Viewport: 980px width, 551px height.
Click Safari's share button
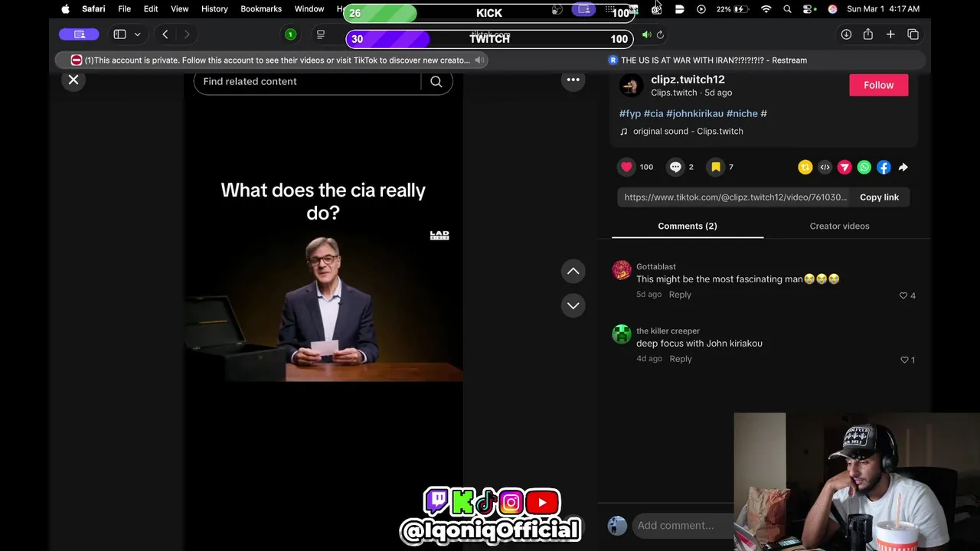(x=868, y=34)
